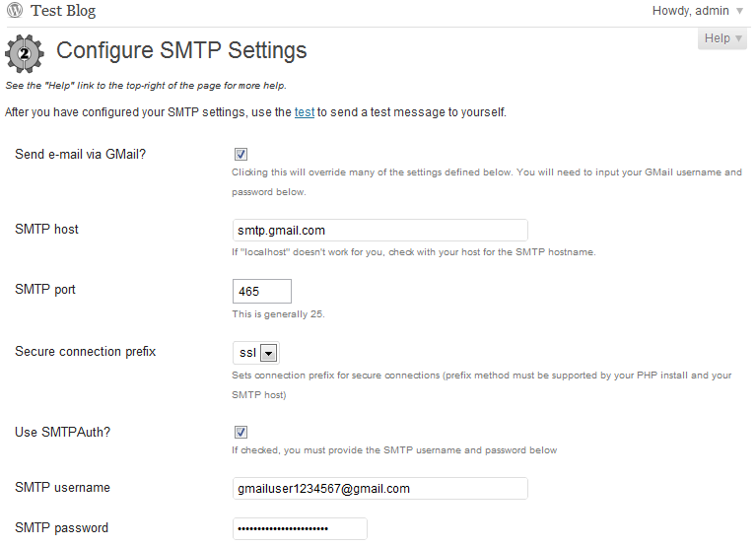Open the Howdy, admin account menu

[690, 11]
